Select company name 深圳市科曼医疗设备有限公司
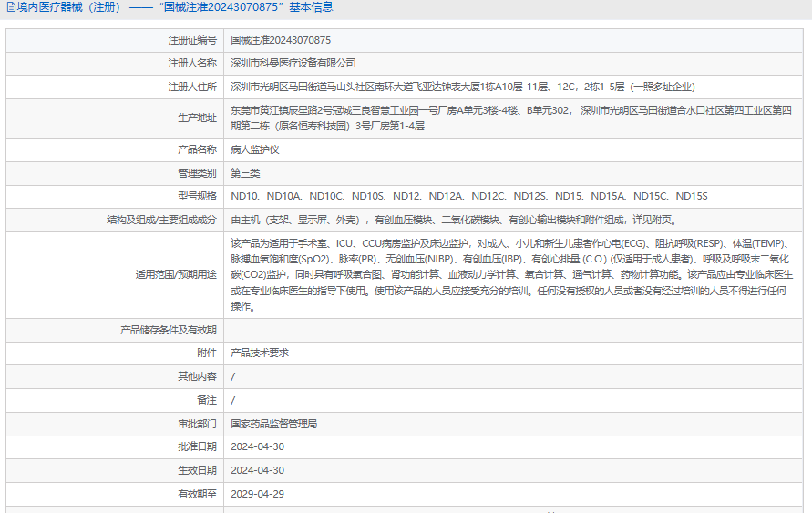This screenshot has height=513, width=812. pyautogui.click(x=293, y=63)
